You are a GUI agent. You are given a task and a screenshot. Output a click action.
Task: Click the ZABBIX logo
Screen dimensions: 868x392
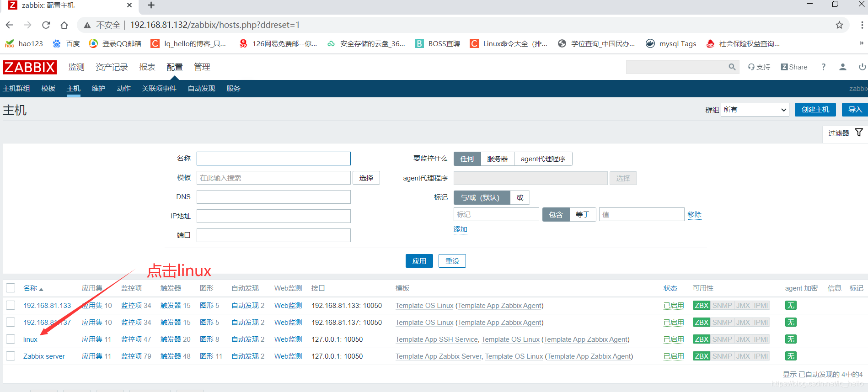point(30,67)
